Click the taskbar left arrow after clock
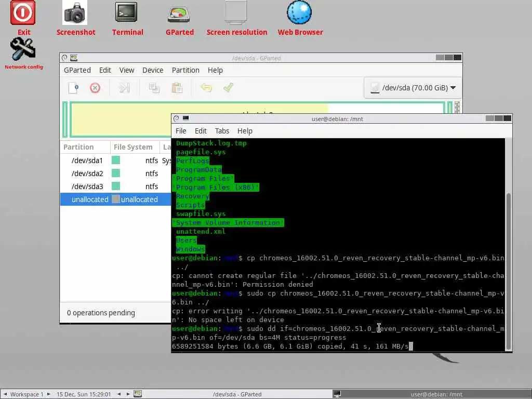 coord(119,394)
